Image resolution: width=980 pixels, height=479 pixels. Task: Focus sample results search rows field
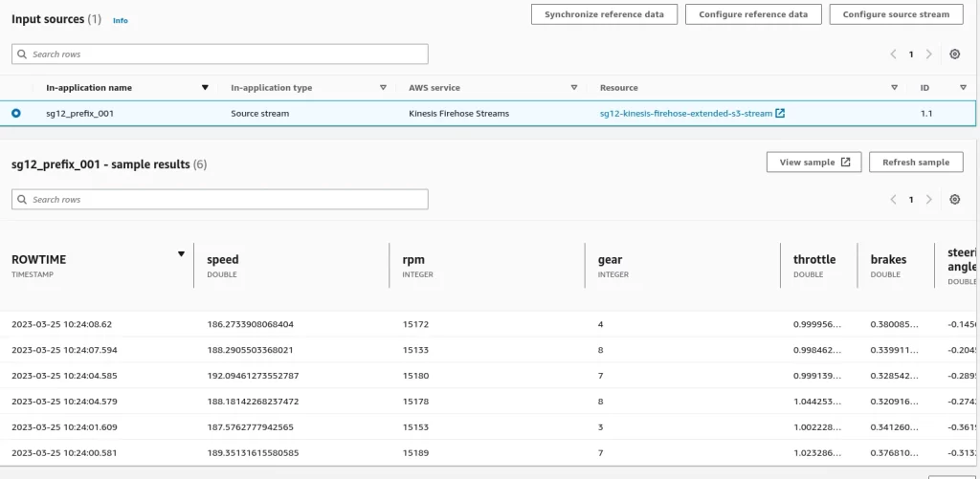coord(220,200)
